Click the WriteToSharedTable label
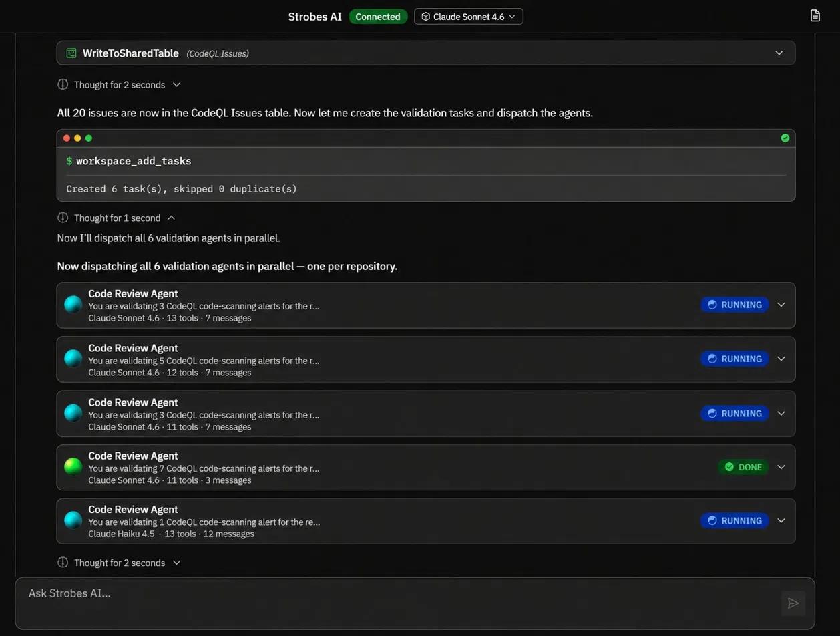Screen dimensions: 840x636 (131, 53)
